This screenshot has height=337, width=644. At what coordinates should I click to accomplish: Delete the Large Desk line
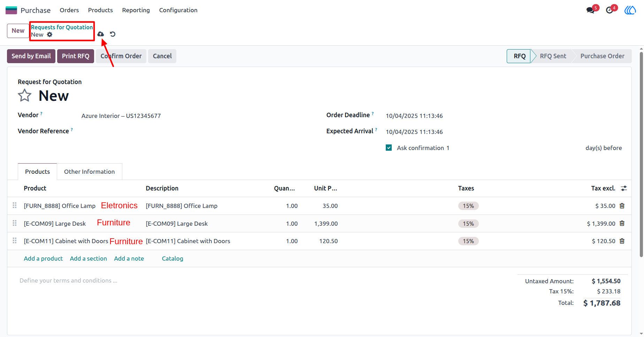click(622, 223)
